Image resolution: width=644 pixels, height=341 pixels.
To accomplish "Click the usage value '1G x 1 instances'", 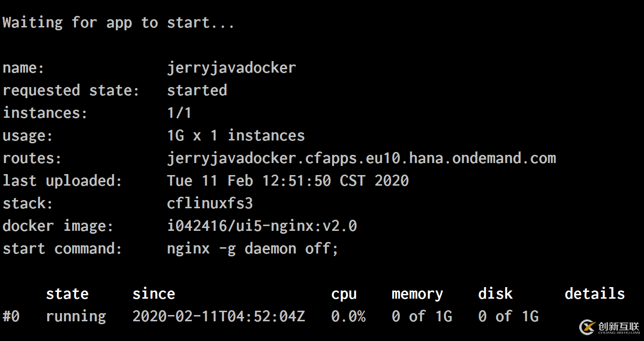I will [x=236, y=136].
